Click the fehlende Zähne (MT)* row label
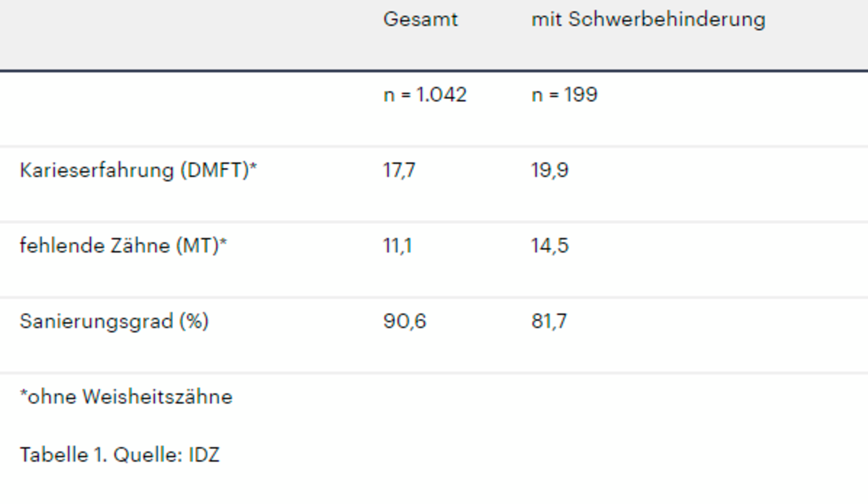868x504 pixels. coord(123,246)
